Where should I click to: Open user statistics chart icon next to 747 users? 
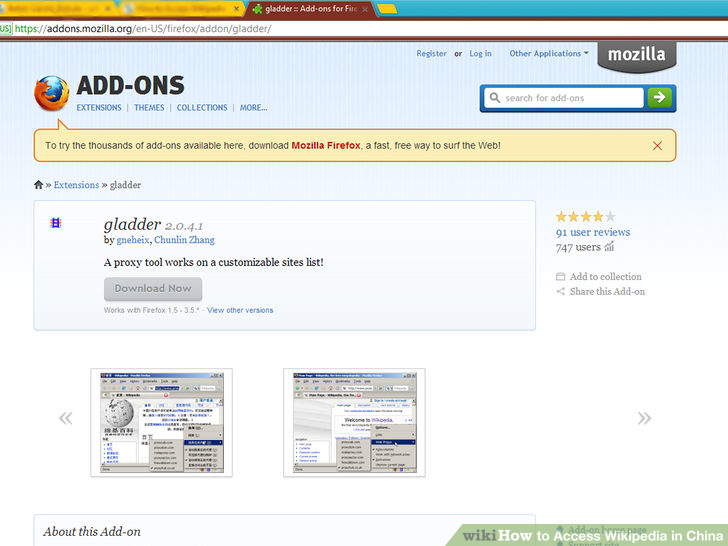(x=609, y=247)
